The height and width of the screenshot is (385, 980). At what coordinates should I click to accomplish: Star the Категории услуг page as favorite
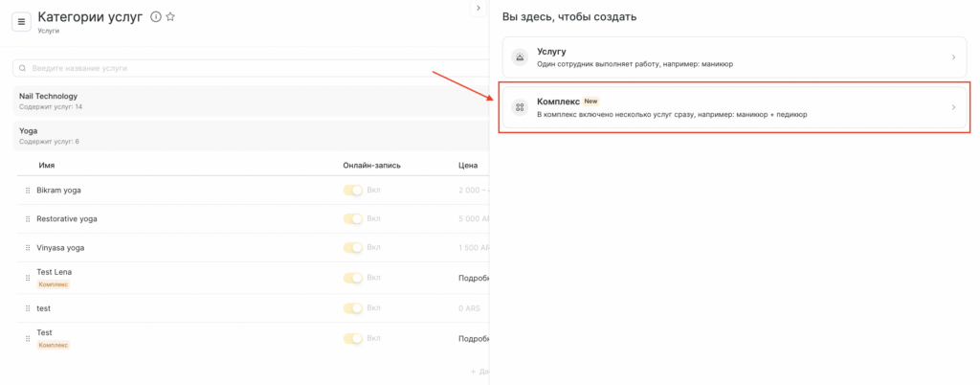[x=170, y=16]
